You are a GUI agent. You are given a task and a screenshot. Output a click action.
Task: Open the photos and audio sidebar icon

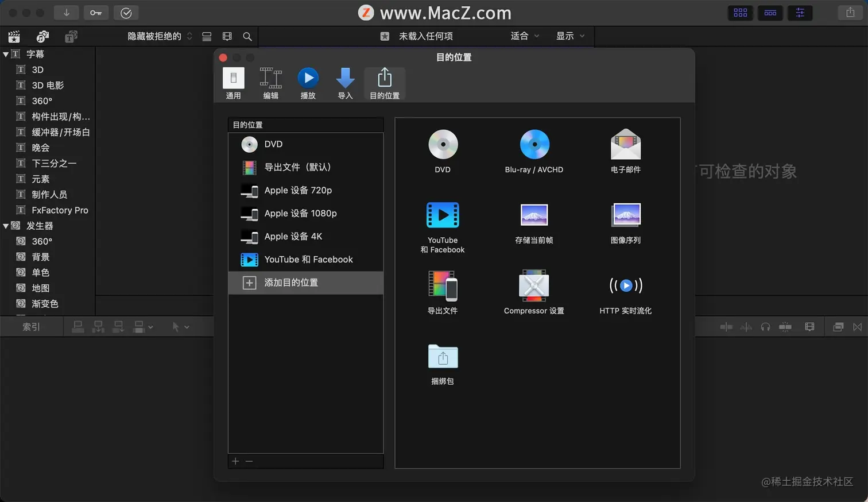point(42,37)
